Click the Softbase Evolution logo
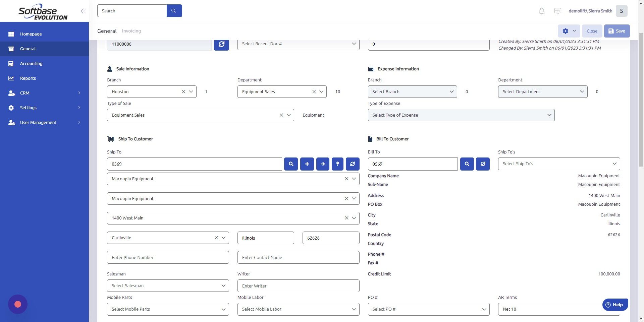Image resolution: width=644 pixels, height=322 pixels. tap(43, 12)
